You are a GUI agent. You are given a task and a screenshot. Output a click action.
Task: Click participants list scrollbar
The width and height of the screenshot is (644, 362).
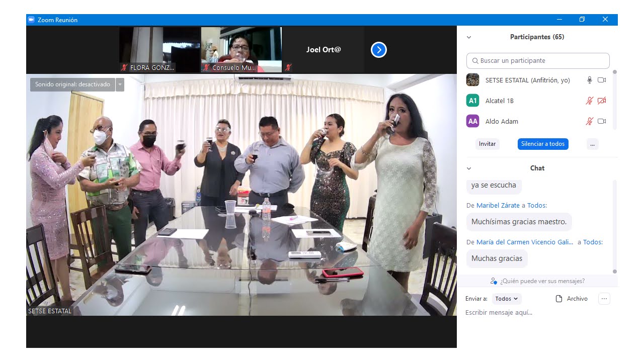(614, 100)
